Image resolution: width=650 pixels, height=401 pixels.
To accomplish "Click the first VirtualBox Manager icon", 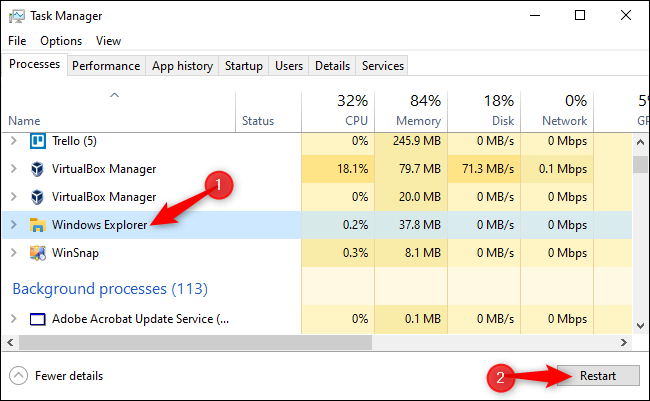I will tap(39, 168).
